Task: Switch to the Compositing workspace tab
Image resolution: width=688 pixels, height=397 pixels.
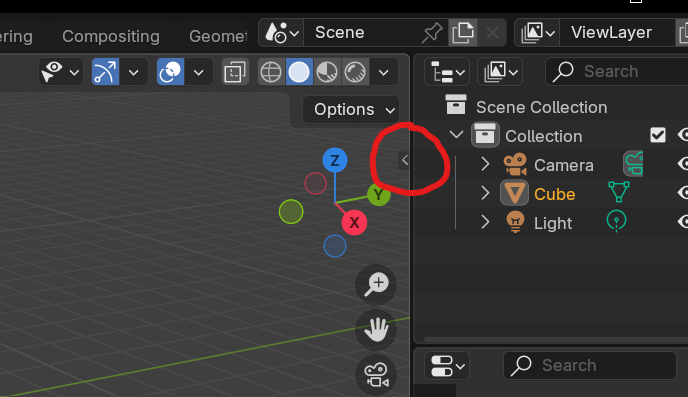Action: (x=111, y=36)
